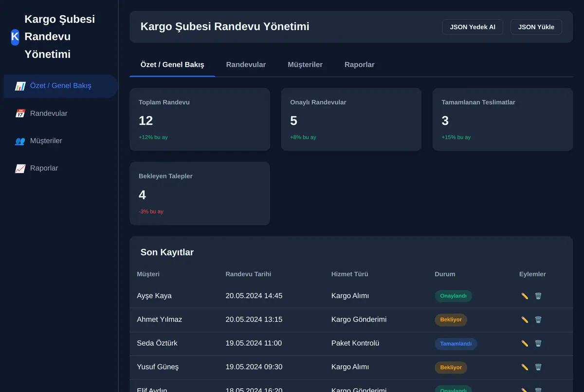The height and width of the screenshot is (392, 584).
Task: Click the Randevu Tarihi column header
Action: point(249,274)
